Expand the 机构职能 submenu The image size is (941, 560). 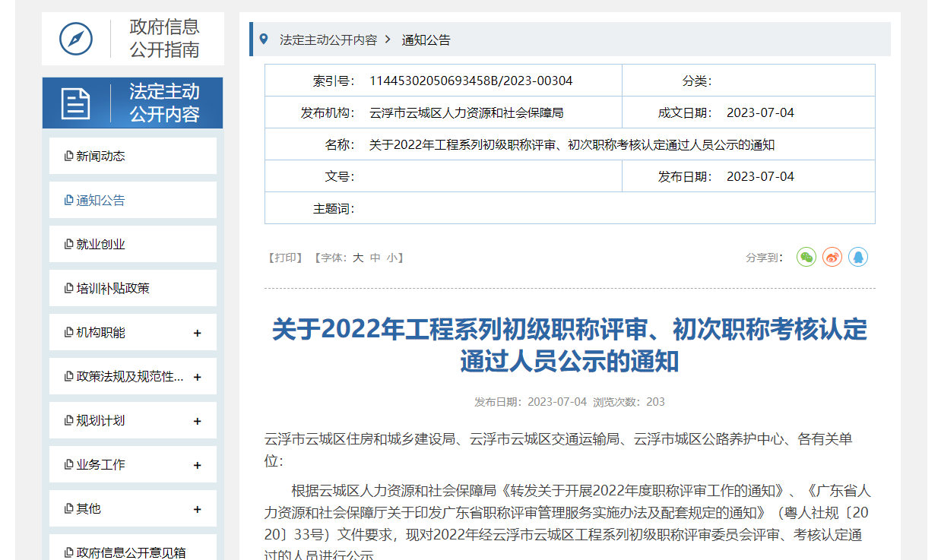[x=198, y=333]
